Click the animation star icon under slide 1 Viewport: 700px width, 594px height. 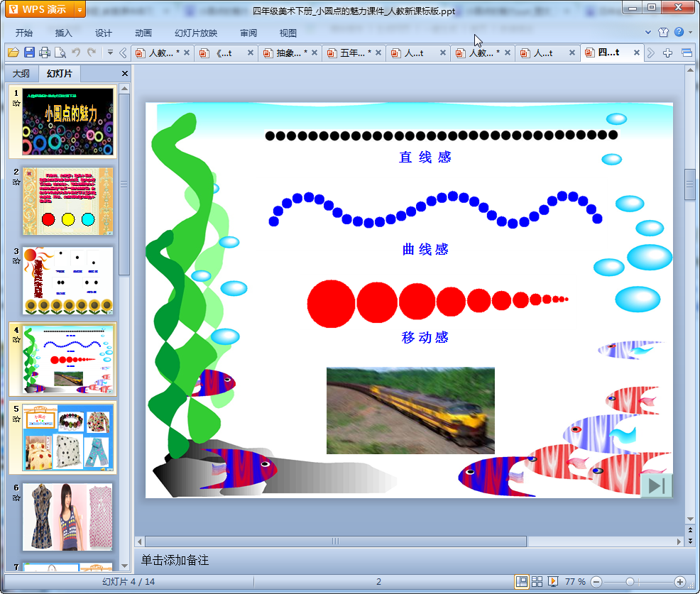16,104
